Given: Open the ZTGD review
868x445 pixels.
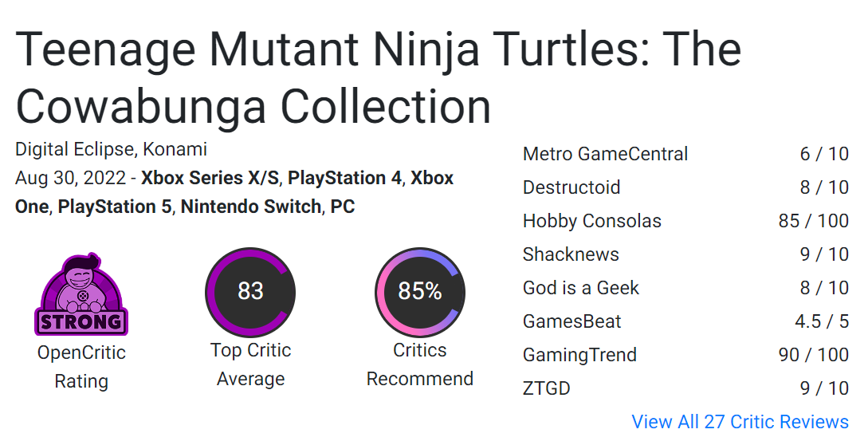Looking at the screenshot, I should (547, 388).
